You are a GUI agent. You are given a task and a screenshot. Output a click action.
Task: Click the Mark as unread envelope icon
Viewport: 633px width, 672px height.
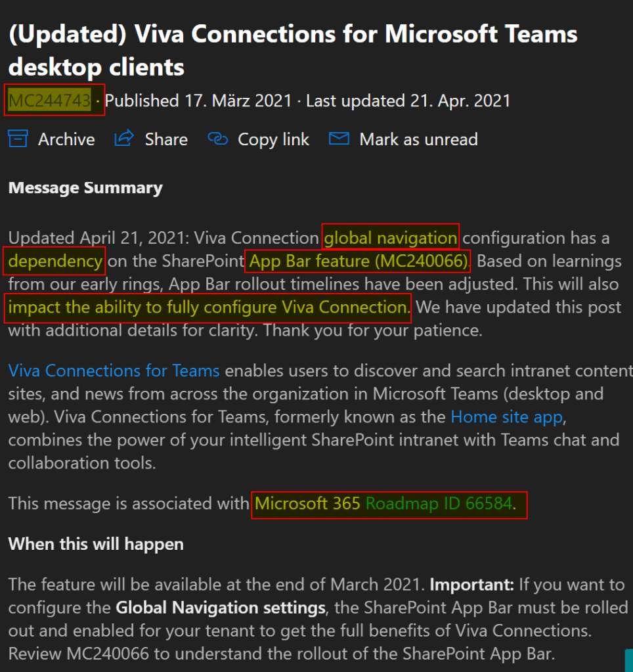(339, 139)
